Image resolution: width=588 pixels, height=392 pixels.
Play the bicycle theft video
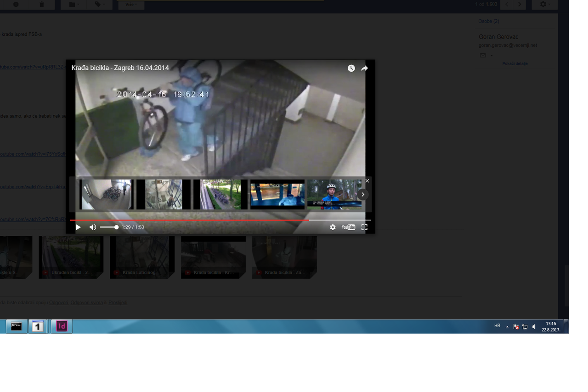click(x=78, y=227)
